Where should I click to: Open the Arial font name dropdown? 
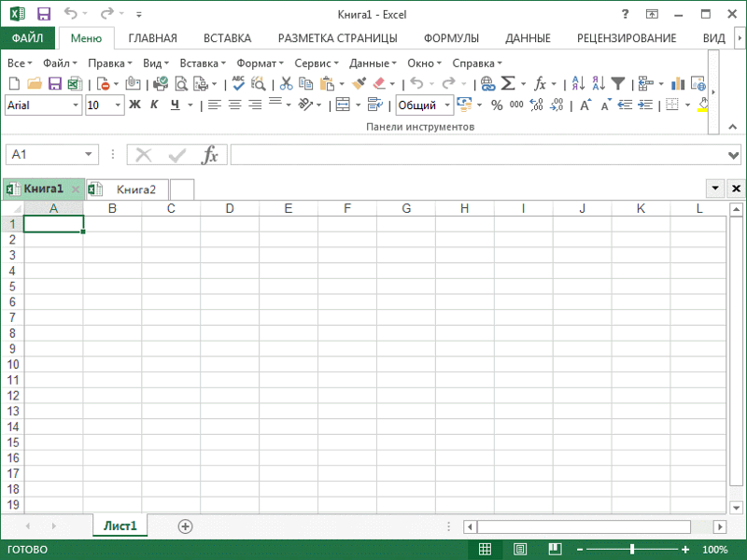[76, 105]
